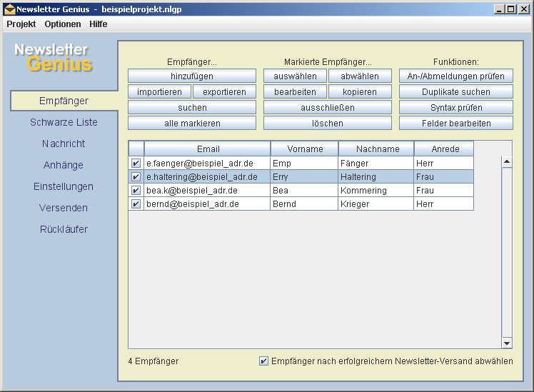The height and width of the screenshot is (392, 534).
Task: Click the suchen button
Action: pos(192,107)
